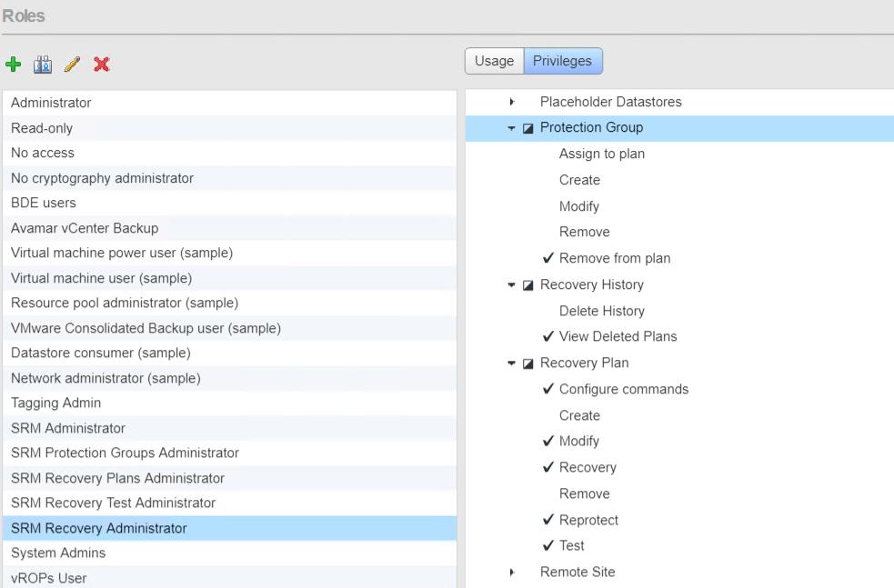Pick SRM Recovery Test Administrator role
The width and height of the screenshot is (894, 588).
tap(230, 503)
